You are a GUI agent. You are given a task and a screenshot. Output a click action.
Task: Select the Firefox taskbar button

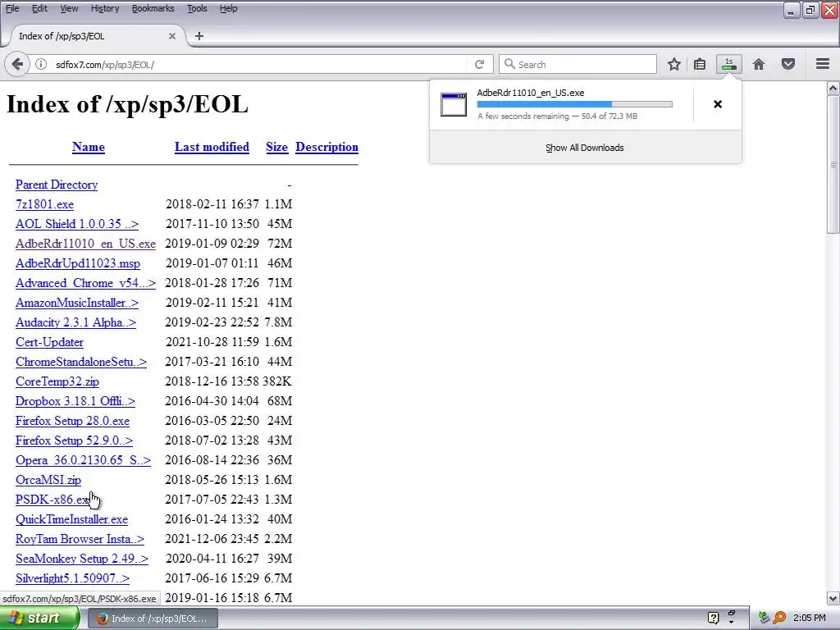point(153,619)
